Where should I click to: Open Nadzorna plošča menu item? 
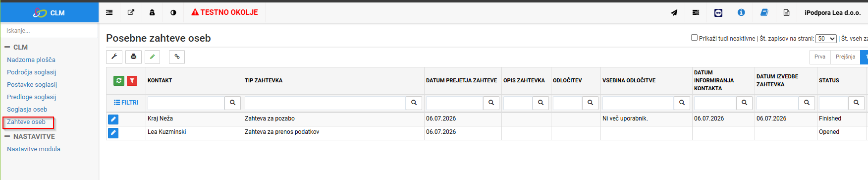click(x=31, y=60)
